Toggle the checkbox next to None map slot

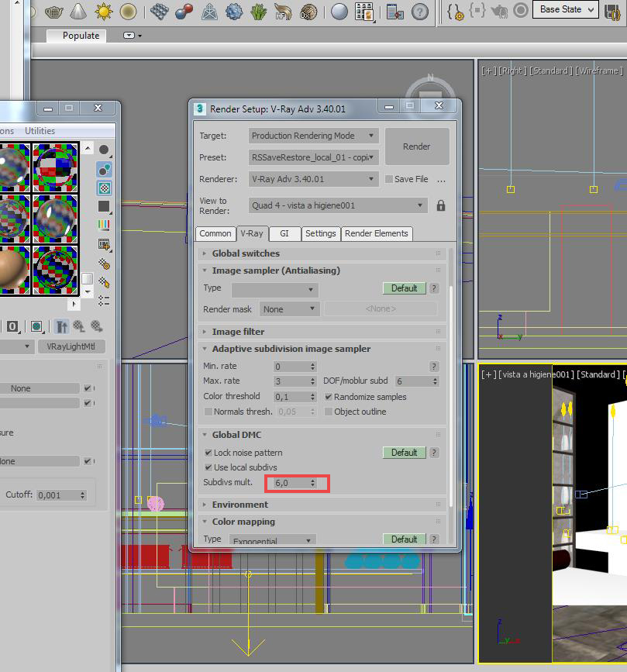88,388
